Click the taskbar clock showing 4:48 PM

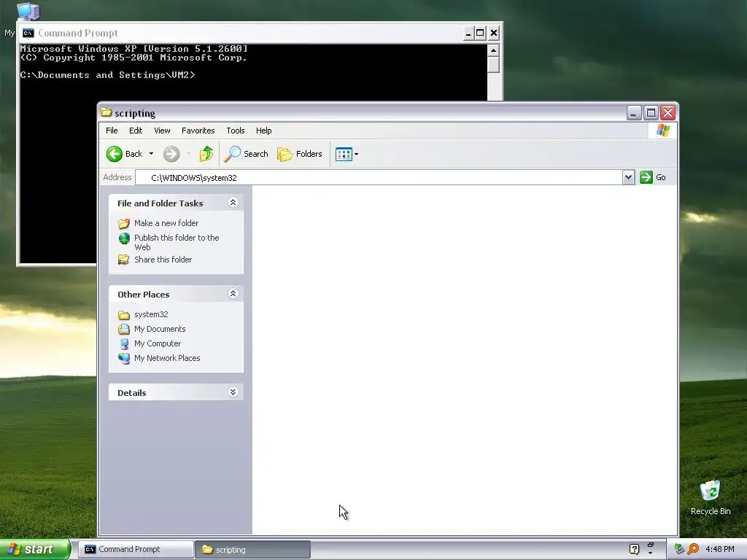(720, 549)
